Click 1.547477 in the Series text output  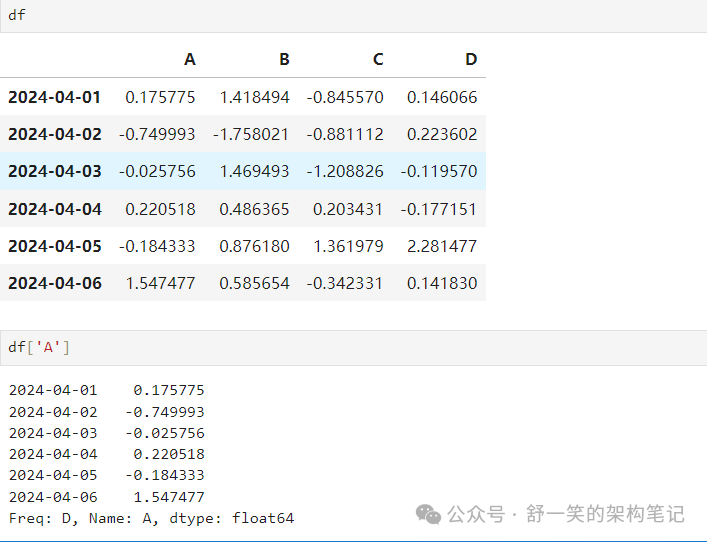pyautogui.click(x=168, y=497)
